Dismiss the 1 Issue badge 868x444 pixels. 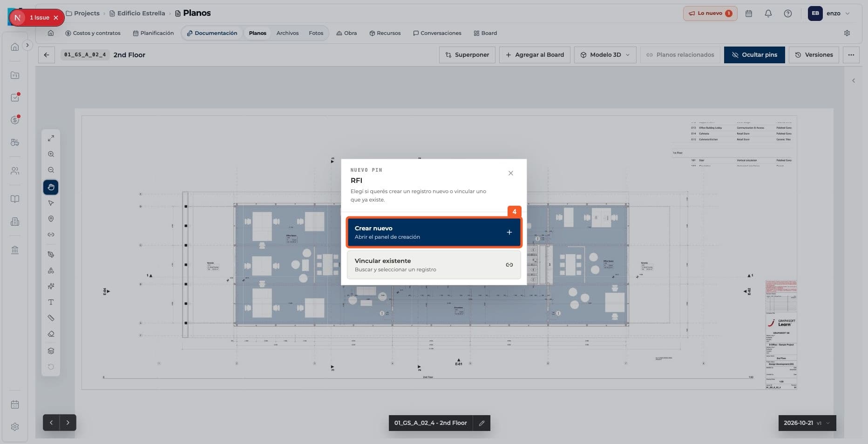tap(56, 18)
